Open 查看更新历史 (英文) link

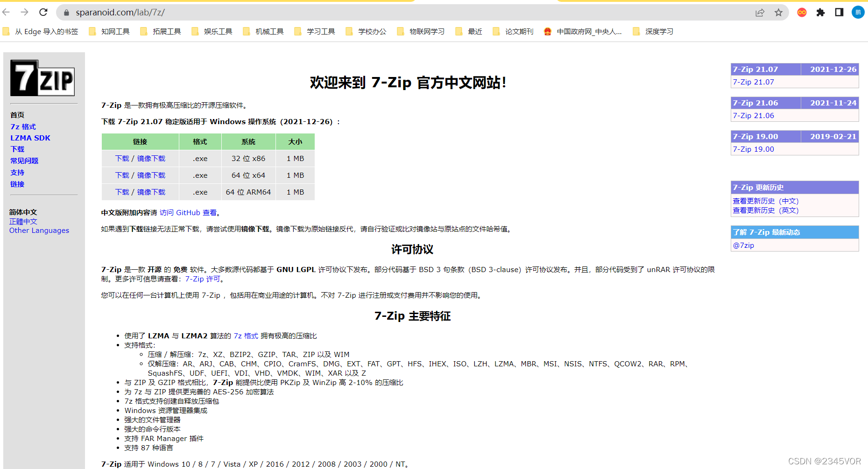click(x=766, y=210)
